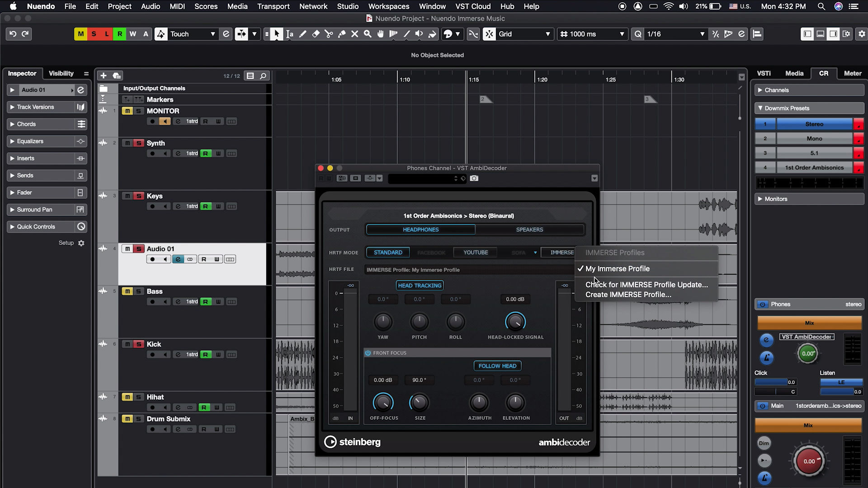Adjust the Head-Locked Signal knob

(x=515, y=322)
